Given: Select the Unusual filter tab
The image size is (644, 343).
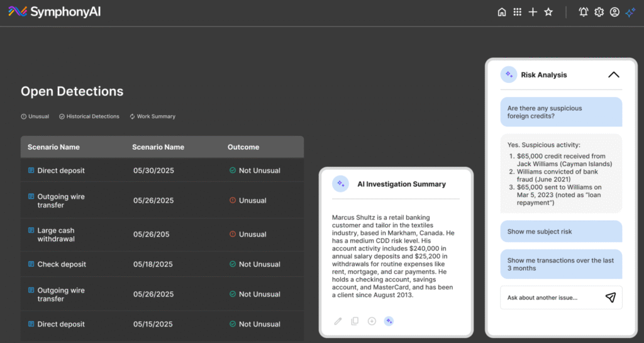Looking at the screenshot, I should [x=35, y=116].
